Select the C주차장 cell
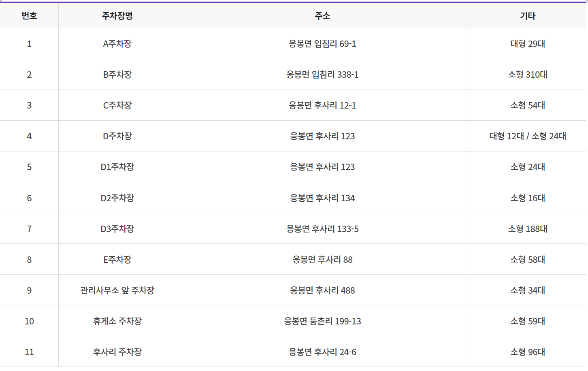Screen dimensions: 588x371 click(x=117, y=105)
